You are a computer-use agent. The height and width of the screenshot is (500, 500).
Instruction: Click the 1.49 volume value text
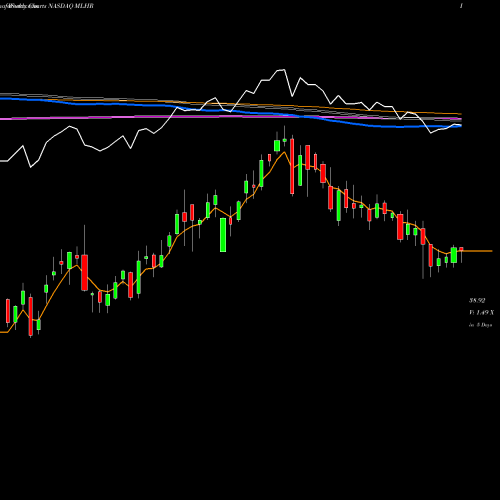[x=483, y=313]
